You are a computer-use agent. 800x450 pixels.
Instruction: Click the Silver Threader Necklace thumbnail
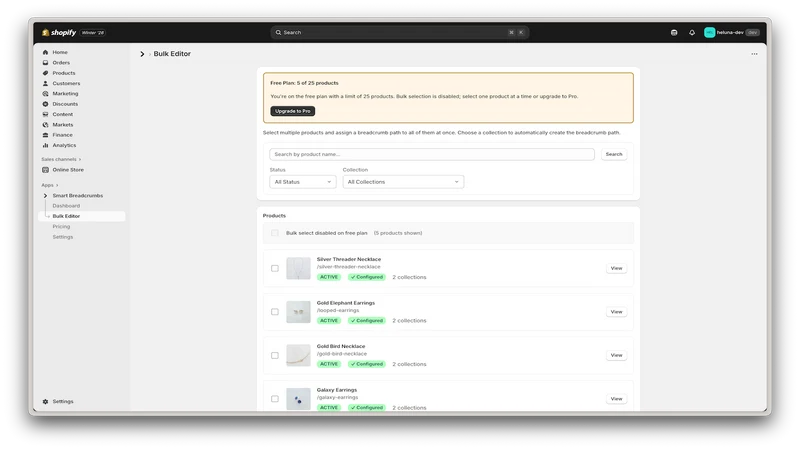pos(298,268)
